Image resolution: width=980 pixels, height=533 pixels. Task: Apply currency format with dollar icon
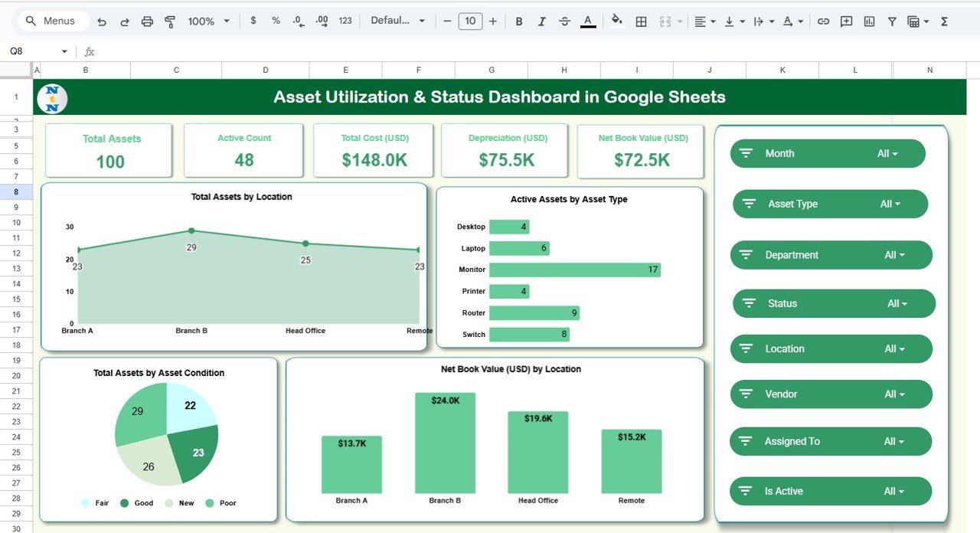click(253, 21)
